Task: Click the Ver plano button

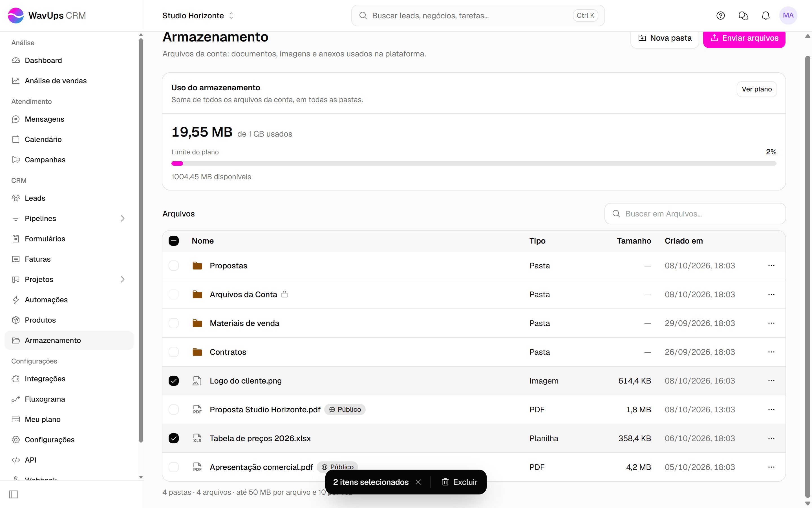Action: pyautogui.click(x=757, y=89)
